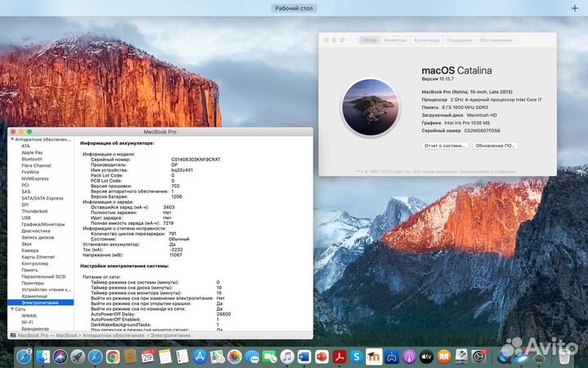
Task: Launch Podcasts purple icon in dock
Action: click(409, 357)
